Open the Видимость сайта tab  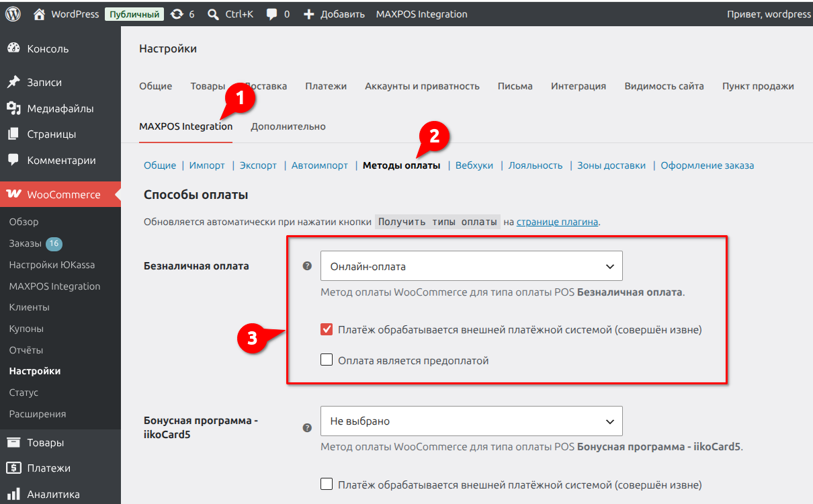[x=664, y=86]
